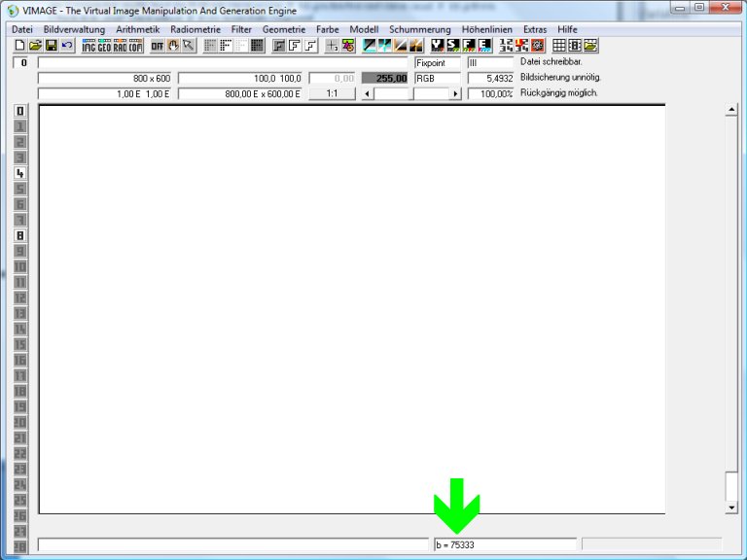
Task: Click the 1:1 zoom button
Action: coord(332,93)
